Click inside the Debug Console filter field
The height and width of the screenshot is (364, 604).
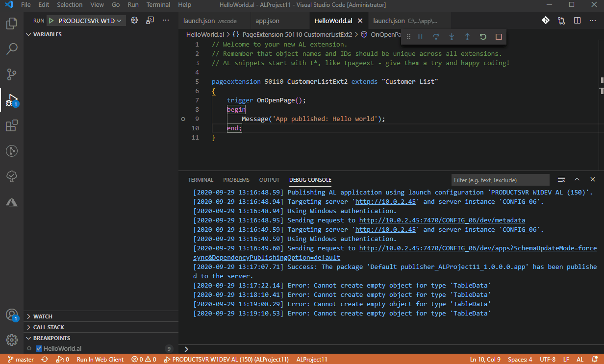pyautogui.click(x=500, y=179)
